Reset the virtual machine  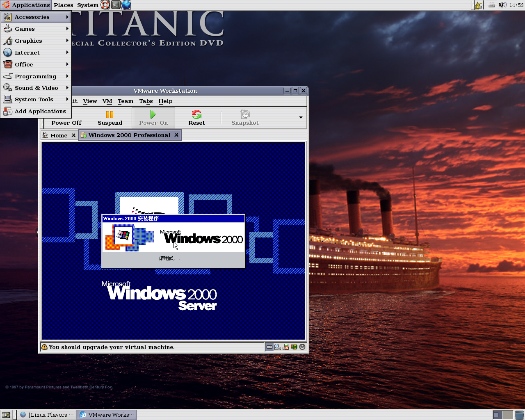point(196,118)
